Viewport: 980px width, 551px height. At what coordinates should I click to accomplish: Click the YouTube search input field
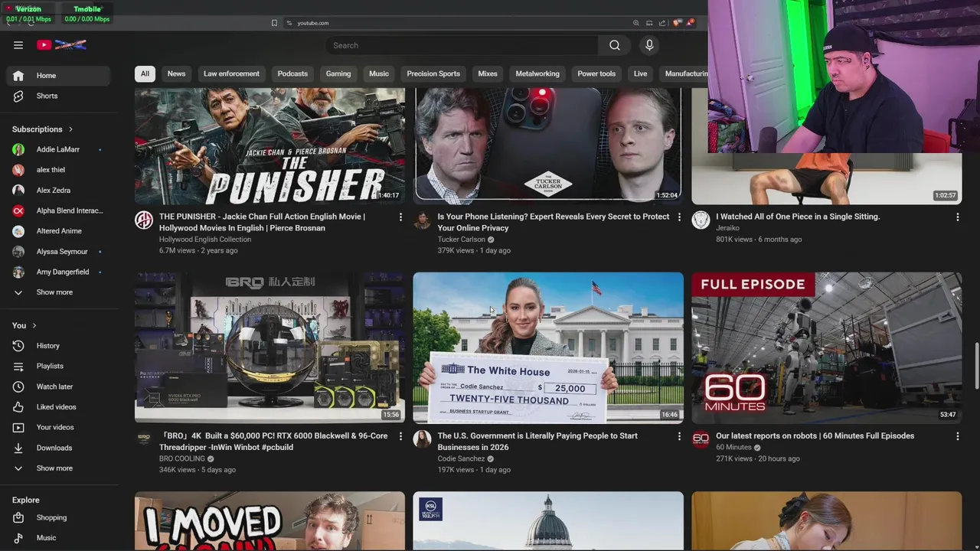(x=462, y=45)
